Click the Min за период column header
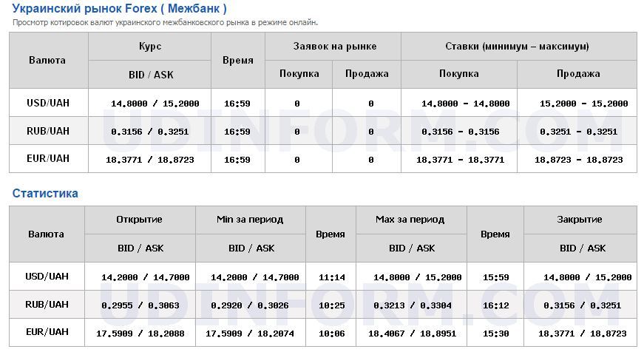 pyautogui.click(x=250, y=220)
